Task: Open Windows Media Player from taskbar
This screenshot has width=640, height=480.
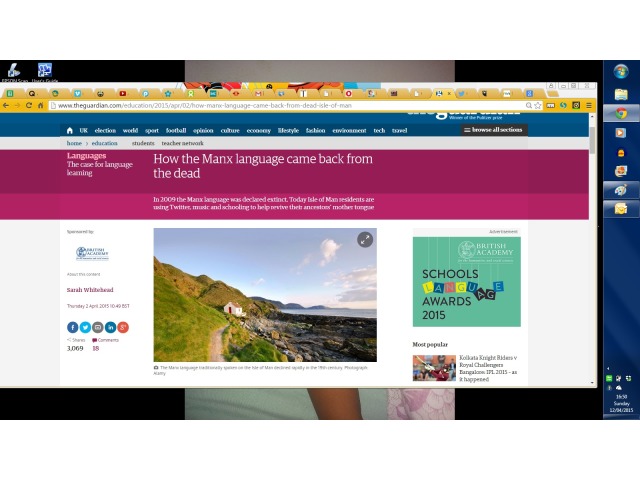Action: pyautogui.click(x=621, y=133)
